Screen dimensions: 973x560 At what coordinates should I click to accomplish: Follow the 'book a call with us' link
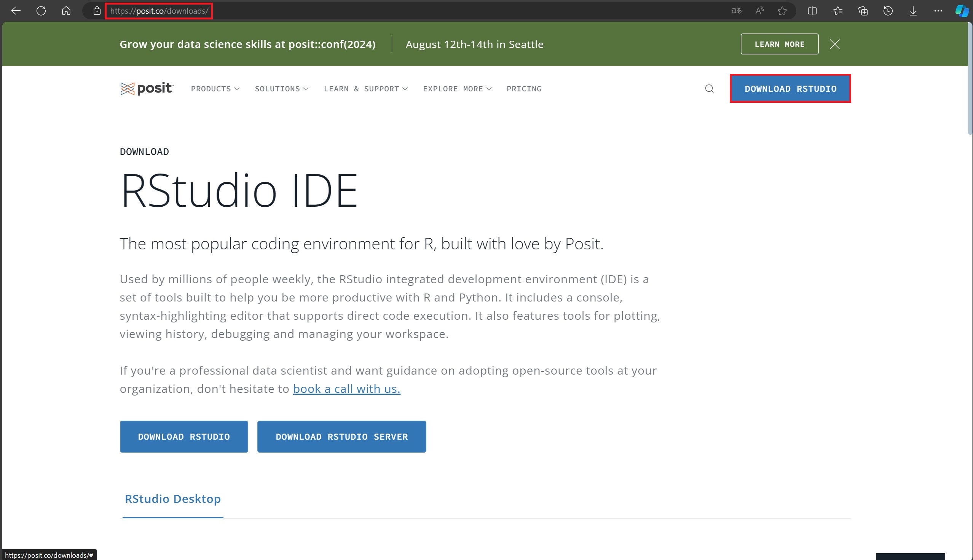pyautogui.click(x=346, y=389)
